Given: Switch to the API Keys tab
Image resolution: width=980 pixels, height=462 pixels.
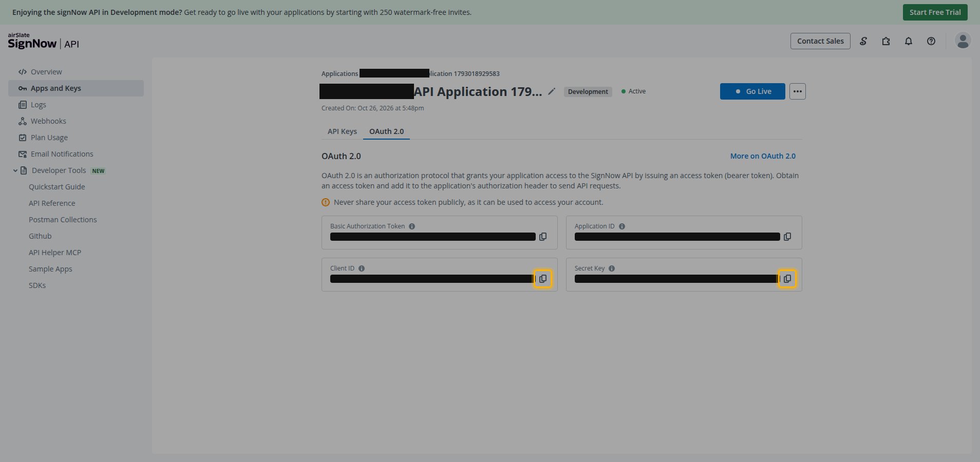Looking at the screenshot, I should [342, 131].
